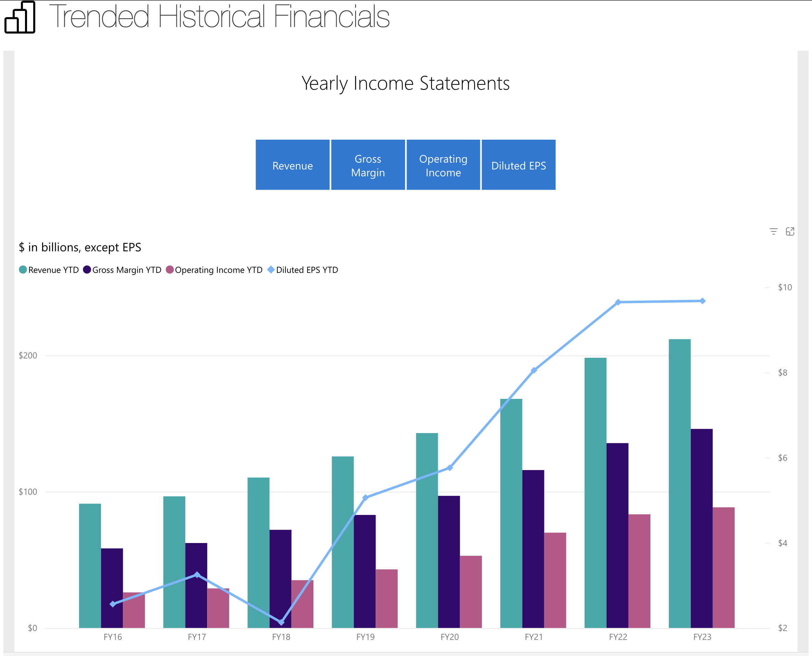Click the FY23 Diluted EPS diamond marker

pos(702,301)
